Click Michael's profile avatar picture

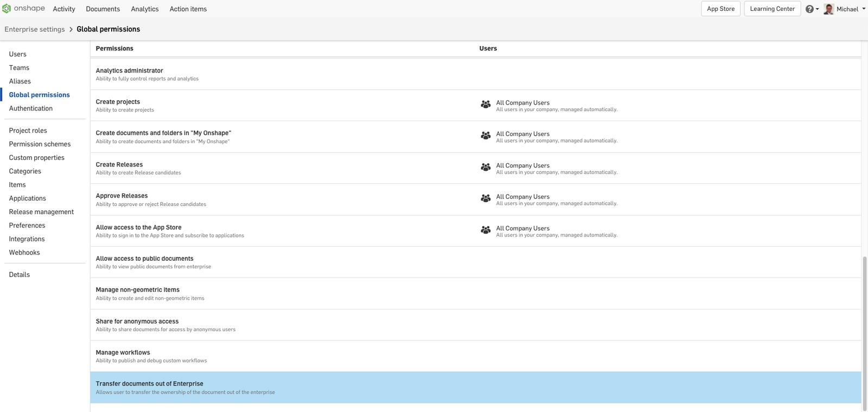click(828, 9)
